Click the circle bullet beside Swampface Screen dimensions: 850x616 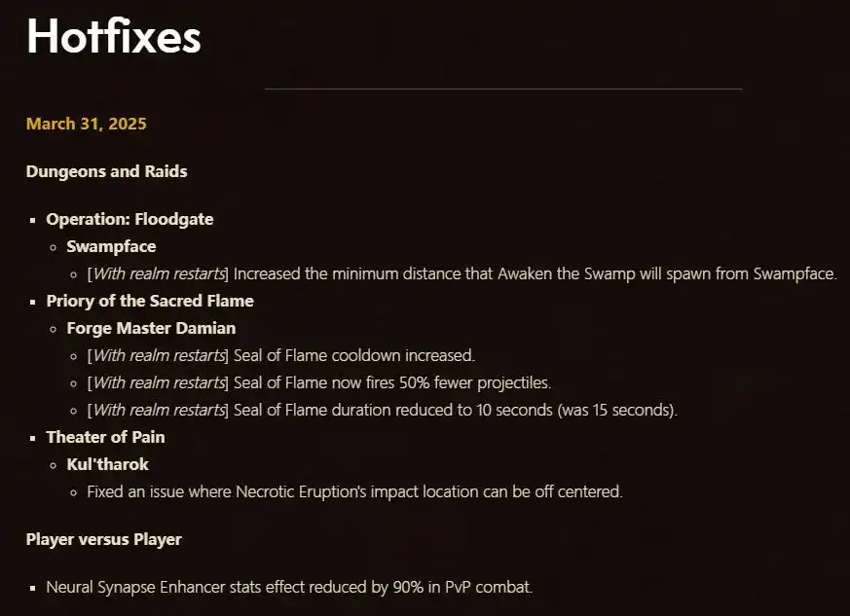[x=54, y=247]
